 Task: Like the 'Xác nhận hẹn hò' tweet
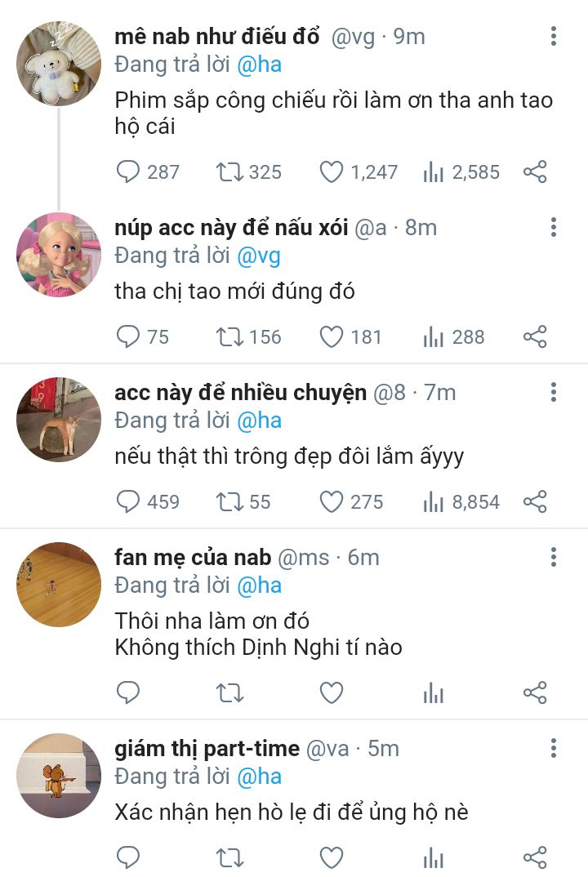(331, 857)
